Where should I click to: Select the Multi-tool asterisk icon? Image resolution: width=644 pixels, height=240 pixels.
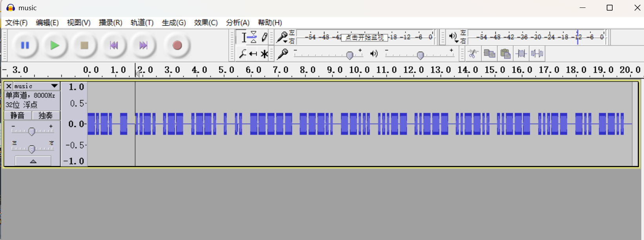coord(265,54)
